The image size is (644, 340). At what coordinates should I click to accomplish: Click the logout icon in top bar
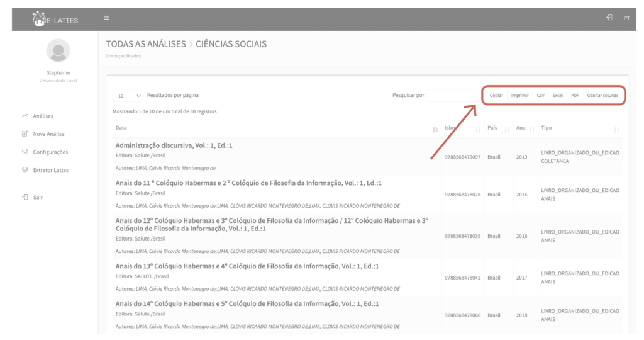pos(609,18)
